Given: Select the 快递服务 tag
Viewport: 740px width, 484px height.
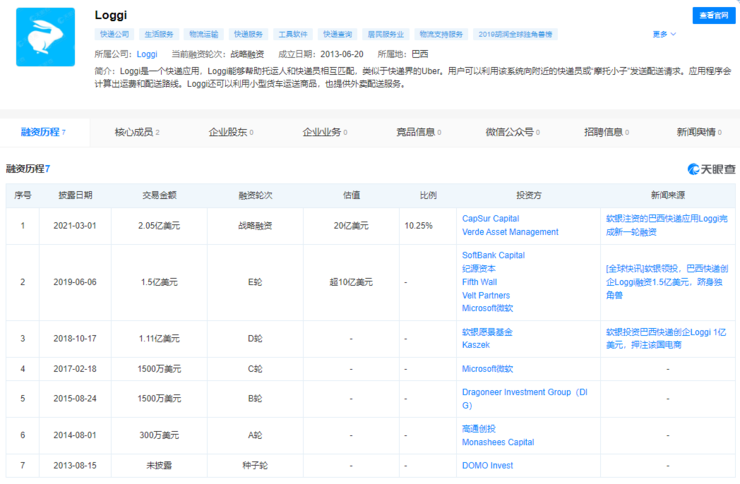Looking at the screenshot, I should click(x=249, y=34).
